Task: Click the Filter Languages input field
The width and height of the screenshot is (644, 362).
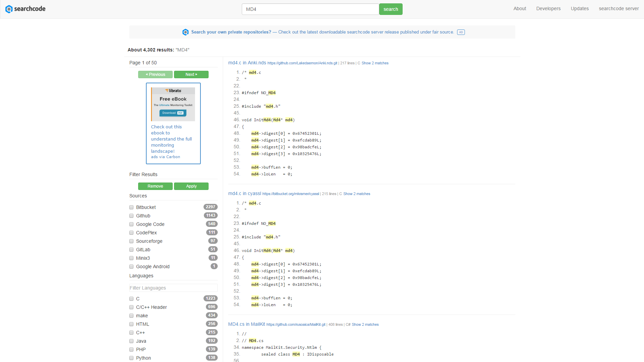Action: click(x=173, y=288)
